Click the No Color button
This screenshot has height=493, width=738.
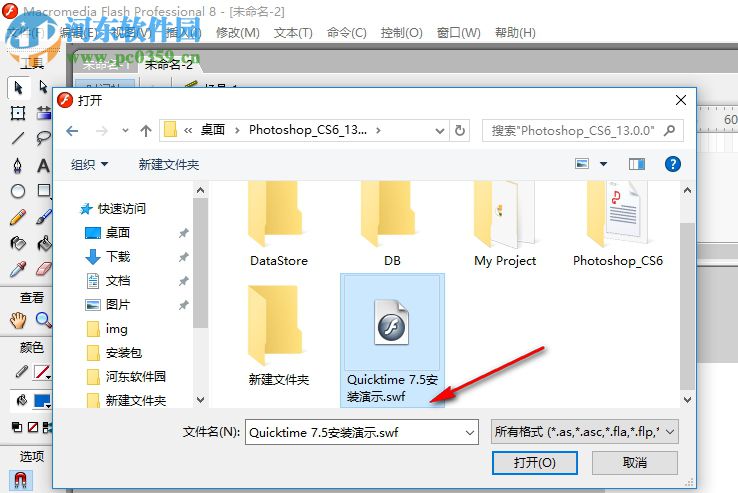pos(32,427)
